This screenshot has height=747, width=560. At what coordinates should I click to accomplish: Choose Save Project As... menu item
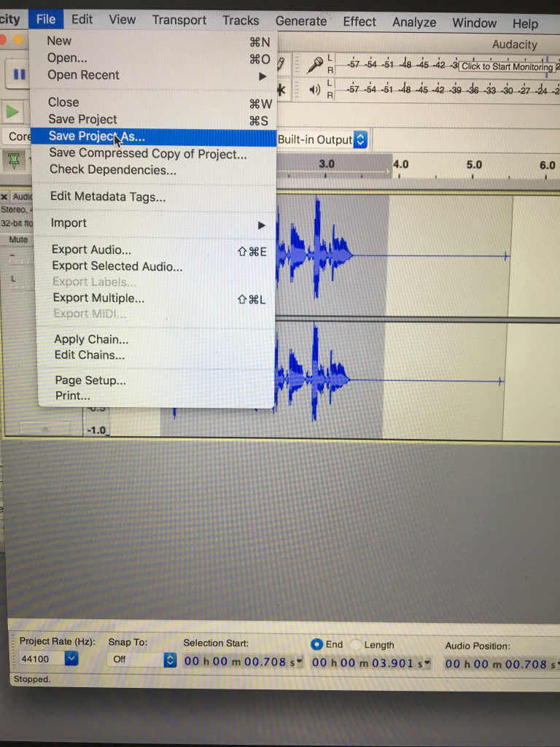(155, 137)
